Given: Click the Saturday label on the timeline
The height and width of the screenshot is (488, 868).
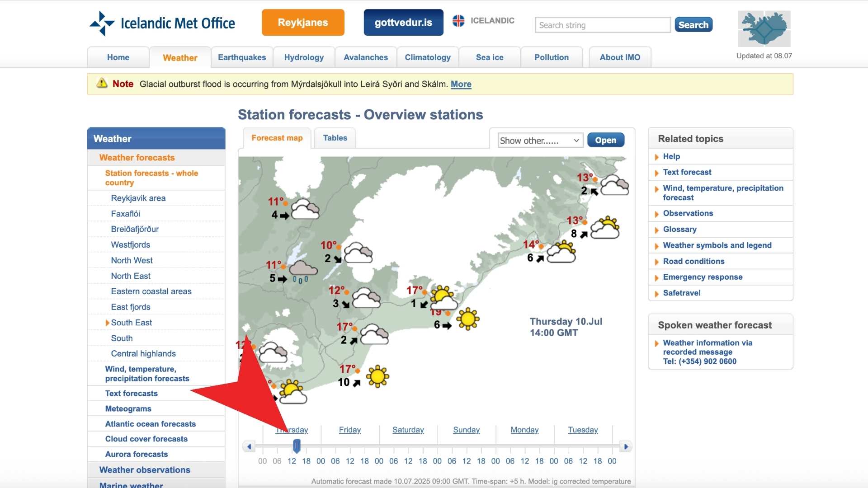Looking at the screenshot, I should click(407, 430).
